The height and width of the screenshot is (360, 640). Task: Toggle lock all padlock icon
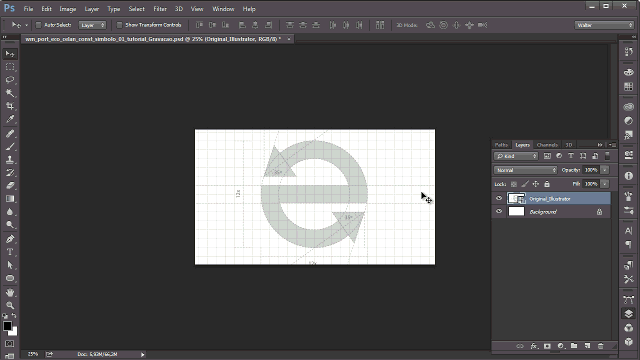[547, 184]
